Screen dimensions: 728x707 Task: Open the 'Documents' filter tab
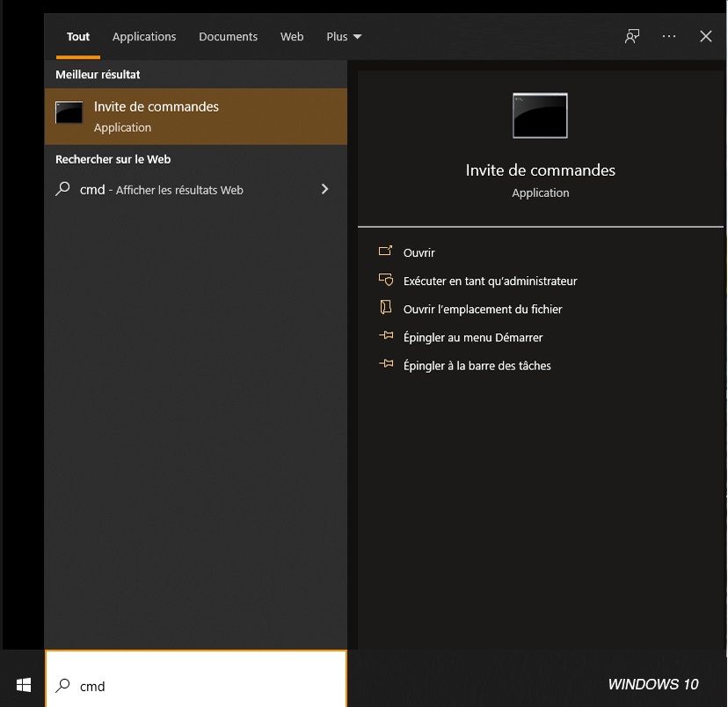point(228,36)
